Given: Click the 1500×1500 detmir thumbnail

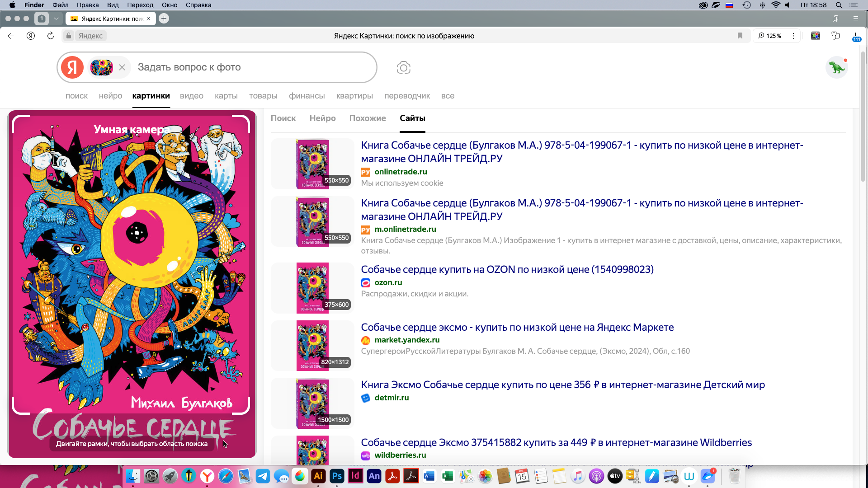Looking at the screenshot, I should 312,404.
